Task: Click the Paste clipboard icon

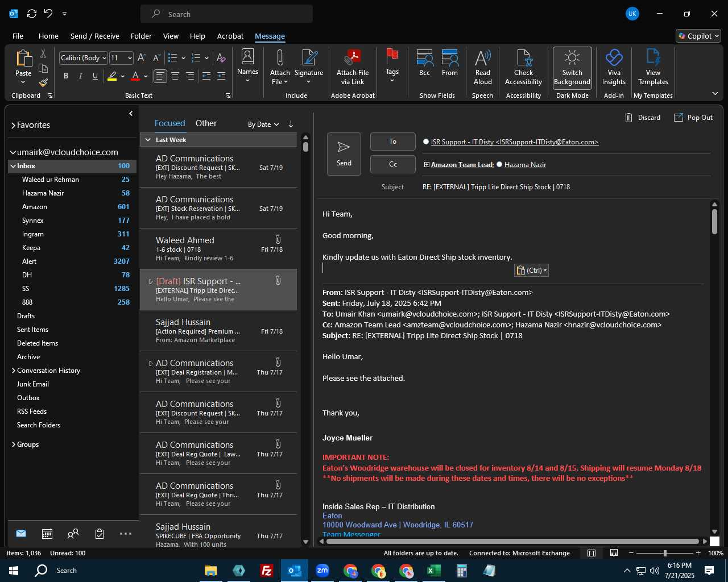Action: tap(23, 59)
